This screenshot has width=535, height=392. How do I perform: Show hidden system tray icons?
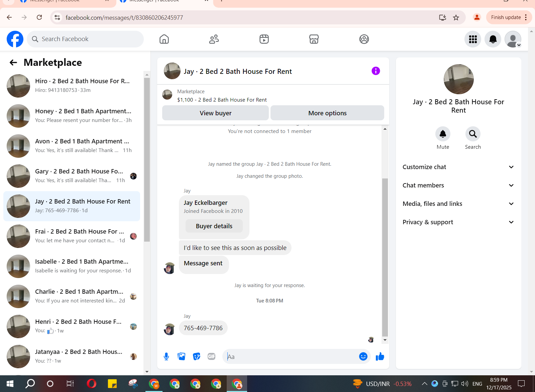(424, 384)
